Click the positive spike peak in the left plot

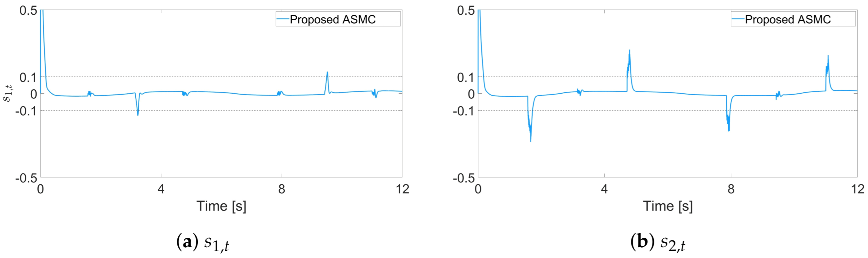coord(327,72)
